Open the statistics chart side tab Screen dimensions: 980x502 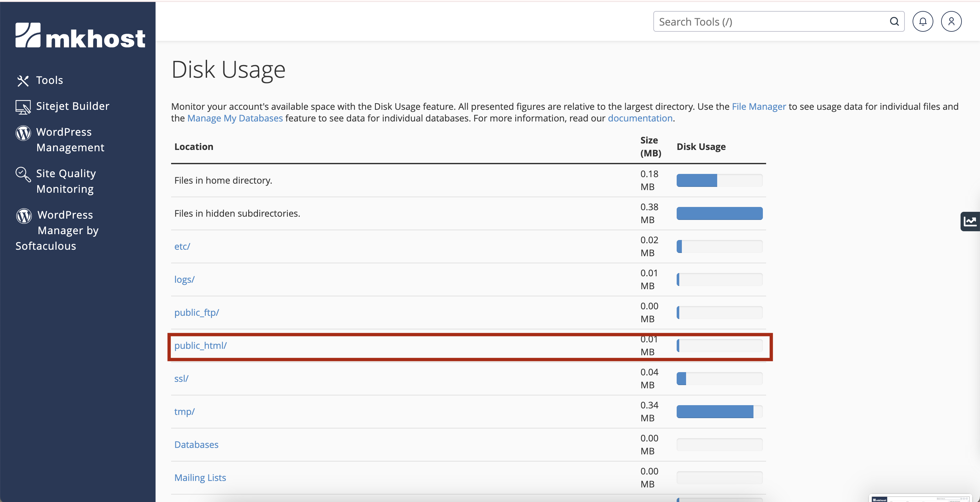(970, 221)
